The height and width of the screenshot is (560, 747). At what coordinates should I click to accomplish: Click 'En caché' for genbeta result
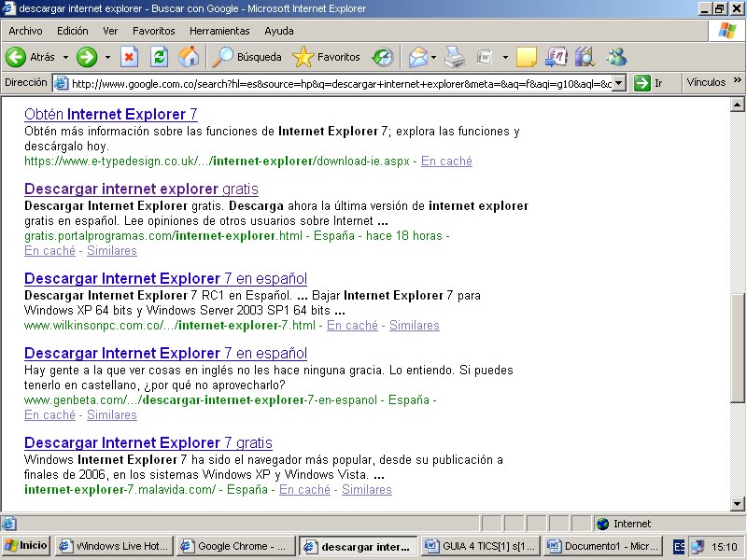(49, 414)
